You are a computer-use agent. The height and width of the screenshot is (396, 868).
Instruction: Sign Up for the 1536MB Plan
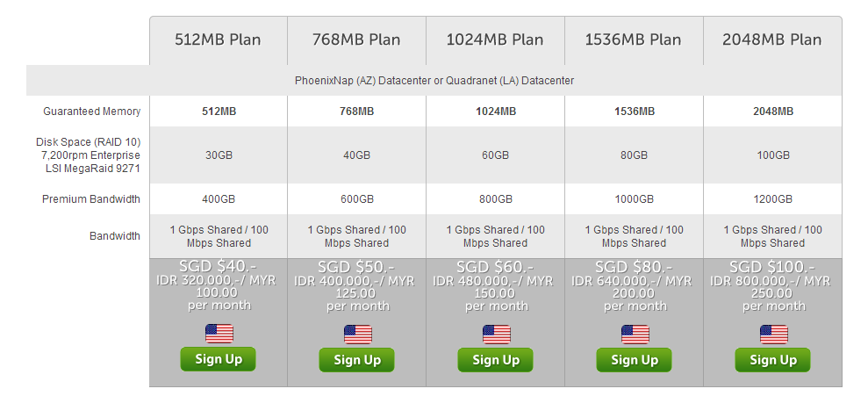[x=635, y=360]
